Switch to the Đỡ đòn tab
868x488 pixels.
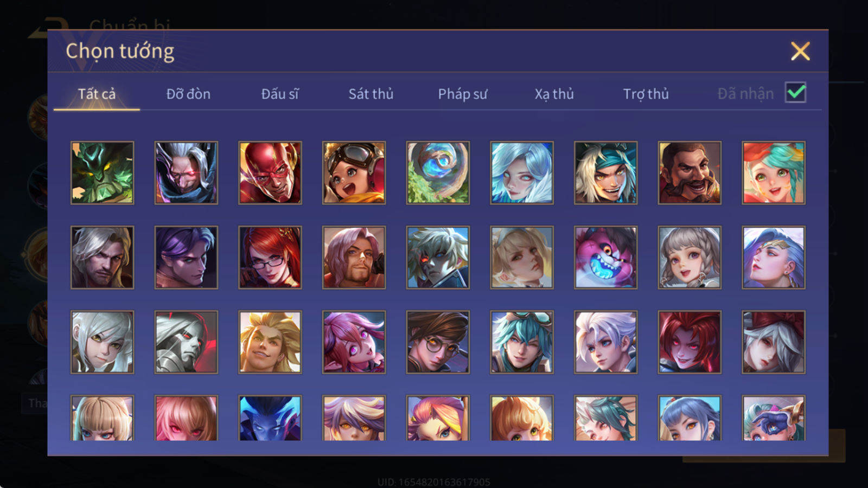coord(188,94)
